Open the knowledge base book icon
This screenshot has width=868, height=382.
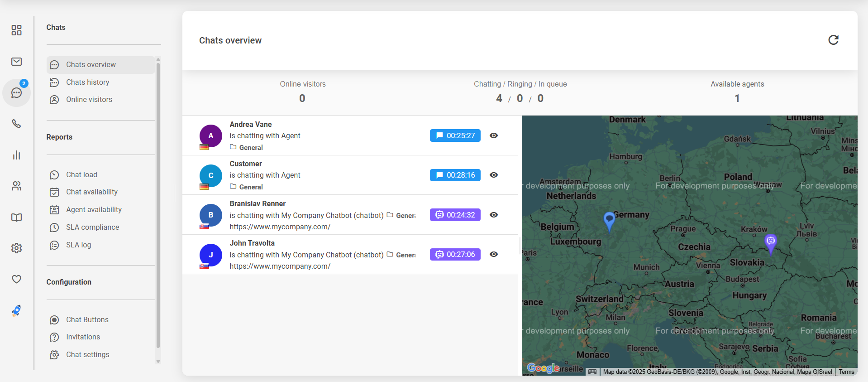point(17,218)
